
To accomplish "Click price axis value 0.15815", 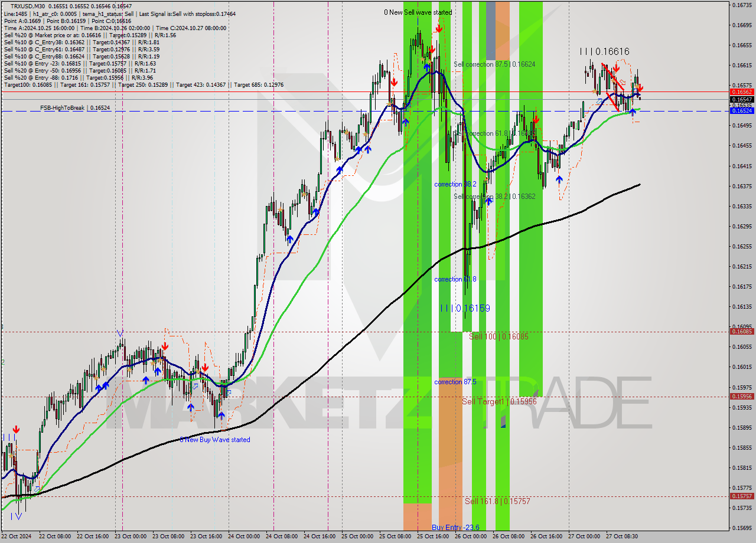I will click(742, 468).
